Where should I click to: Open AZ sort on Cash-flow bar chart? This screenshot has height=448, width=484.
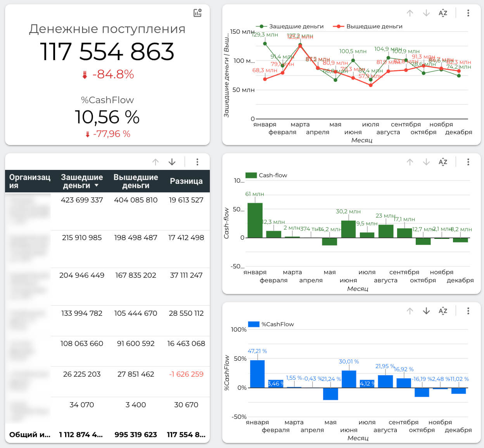(443, 162)
